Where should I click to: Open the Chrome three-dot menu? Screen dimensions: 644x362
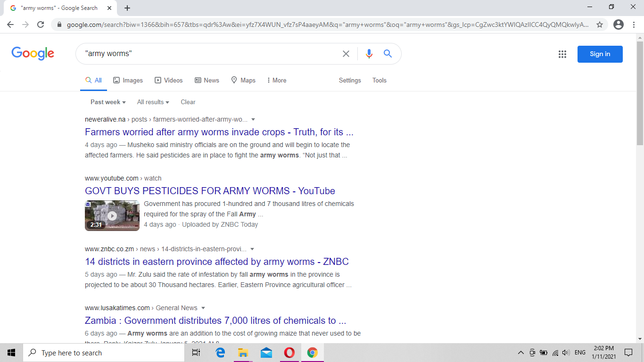(634, 25)
